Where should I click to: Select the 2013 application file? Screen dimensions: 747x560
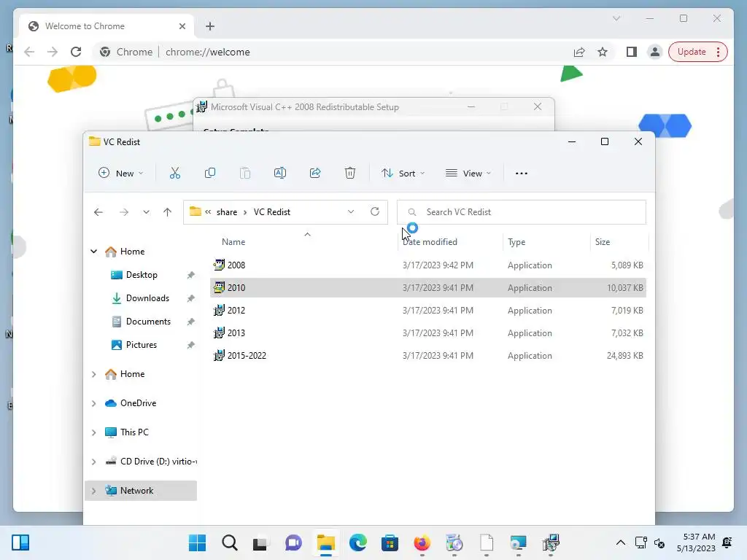click(427, 332)
